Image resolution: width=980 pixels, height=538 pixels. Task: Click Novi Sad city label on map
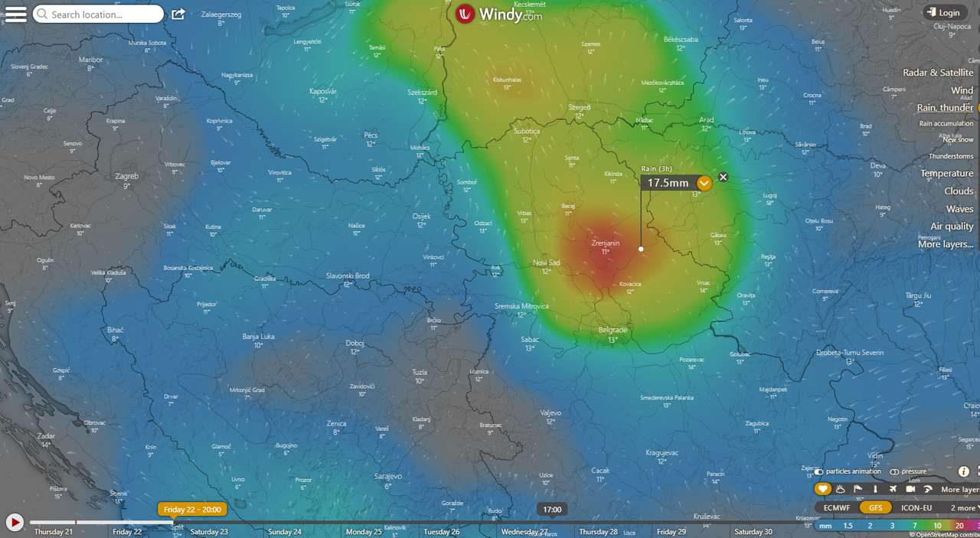pos(546,262)
